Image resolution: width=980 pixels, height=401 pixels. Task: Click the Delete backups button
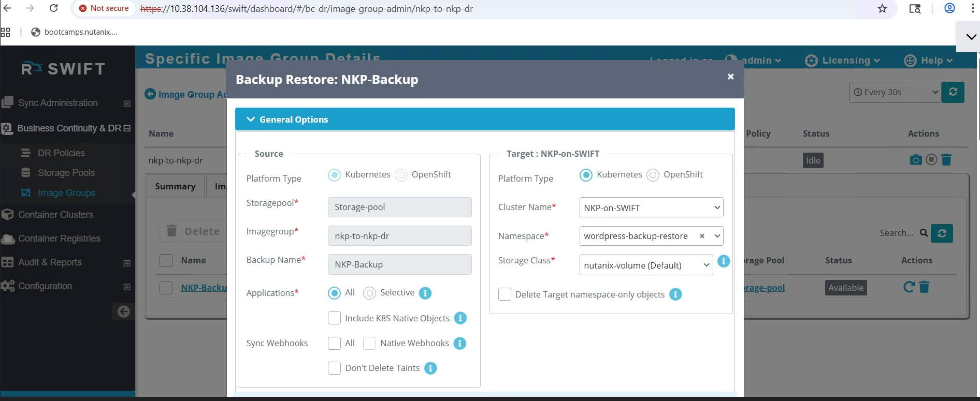coord(193,231)
